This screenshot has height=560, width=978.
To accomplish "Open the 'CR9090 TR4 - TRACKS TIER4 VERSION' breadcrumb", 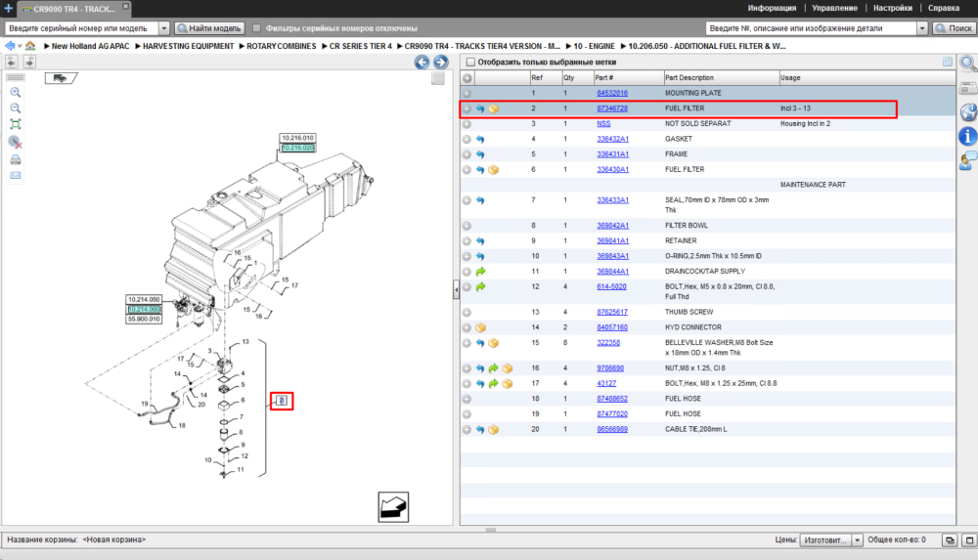I will coord(482,46).
